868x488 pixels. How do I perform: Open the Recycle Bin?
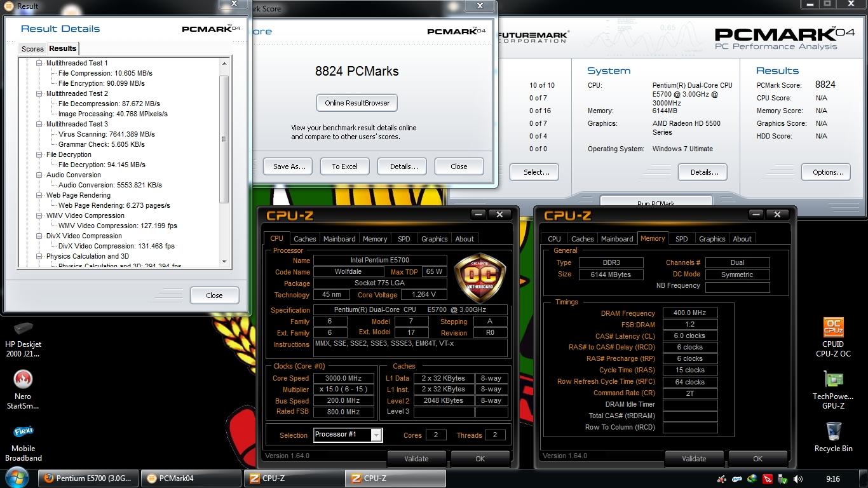click(833, 437)
